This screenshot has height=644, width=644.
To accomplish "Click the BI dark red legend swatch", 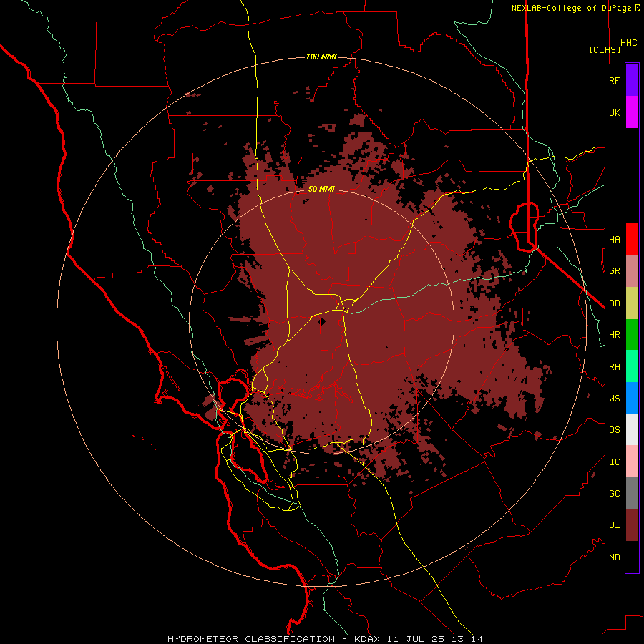I will 632,525.
